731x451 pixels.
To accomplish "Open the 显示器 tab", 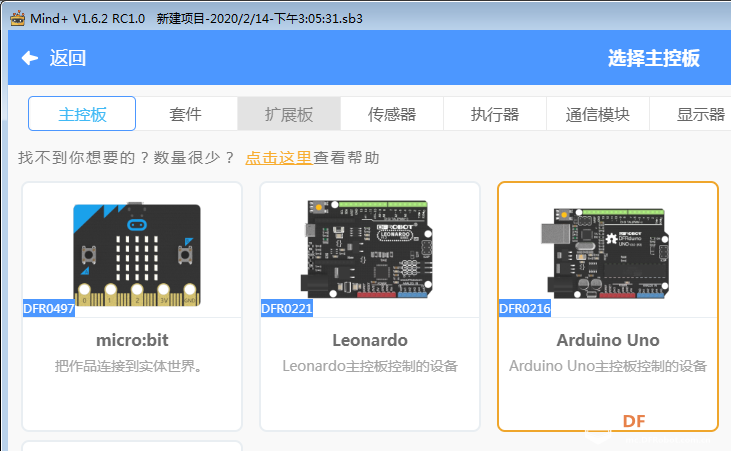I will click(690, 114).
